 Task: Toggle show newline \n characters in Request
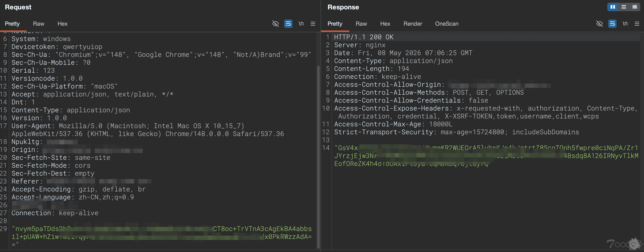(301, 24)
